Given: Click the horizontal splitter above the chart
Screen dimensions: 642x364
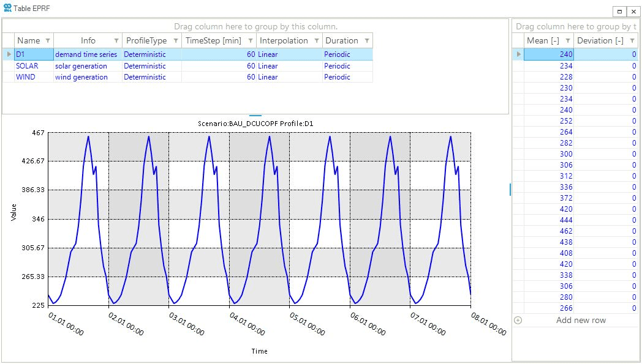Looking at the screenshot, I should pyautogui.click(x=255, y=115).
